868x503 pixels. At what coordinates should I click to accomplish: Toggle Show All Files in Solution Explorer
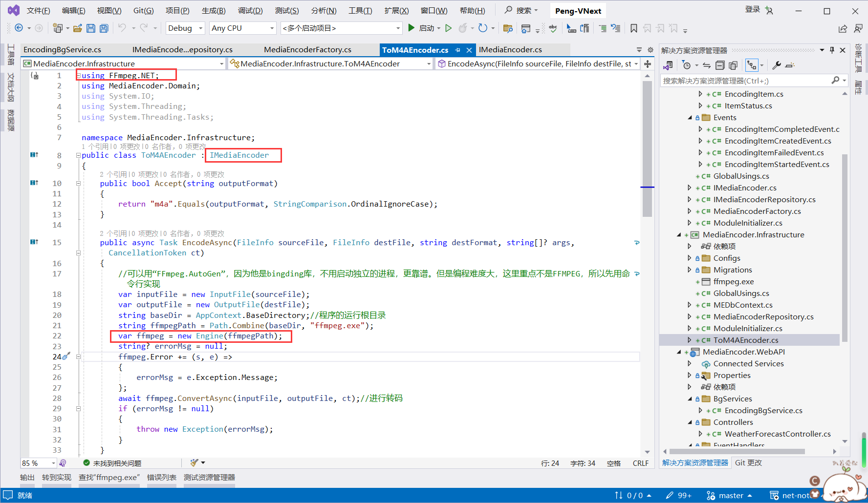click(733, 65)
